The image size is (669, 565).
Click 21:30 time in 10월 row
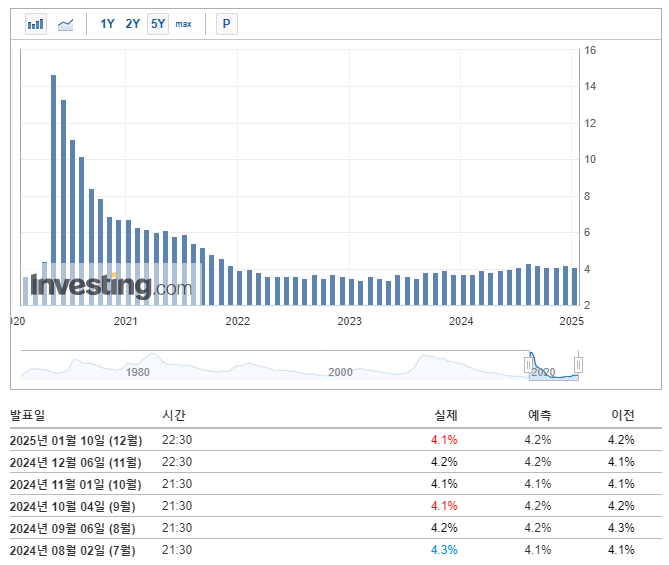click(177, 484)
